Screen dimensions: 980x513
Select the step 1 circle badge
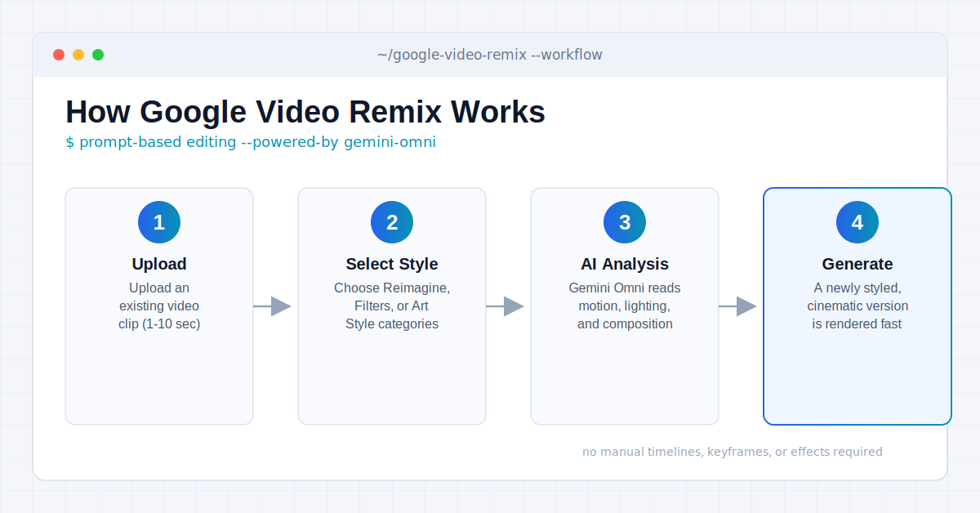click(159, 222)
